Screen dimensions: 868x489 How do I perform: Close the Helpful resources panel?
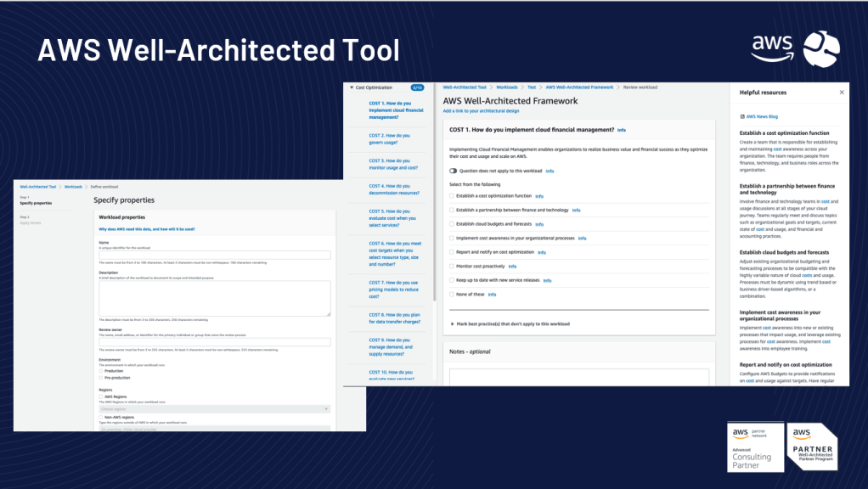(842, 92)
